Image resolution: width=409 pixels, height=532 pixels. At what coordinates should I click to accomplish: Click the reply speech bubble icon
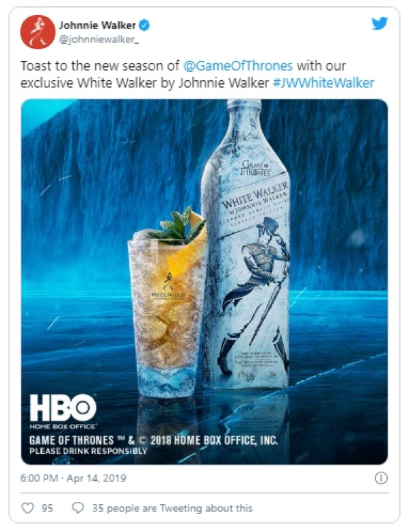click(x=78, y=508)
